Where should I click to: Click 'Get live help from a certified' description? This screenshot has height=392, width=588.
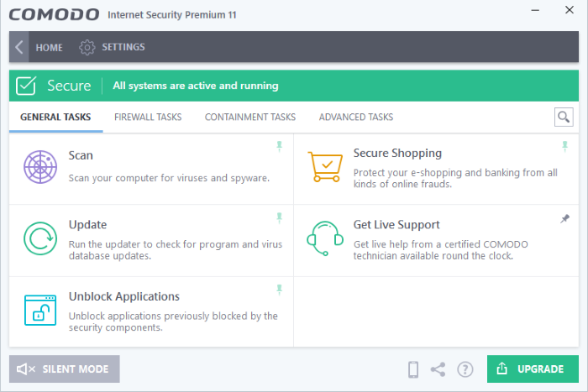click(441, 250)
